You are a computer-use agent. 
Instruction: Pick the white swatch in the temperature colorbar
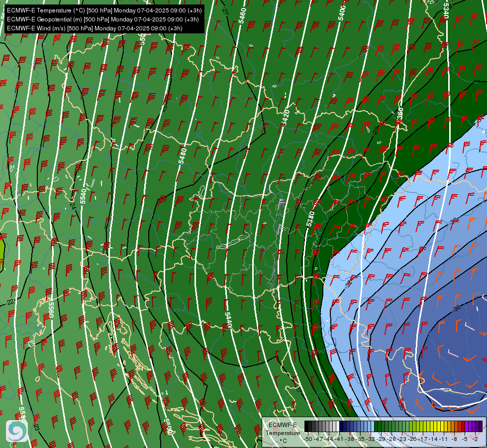338,426
